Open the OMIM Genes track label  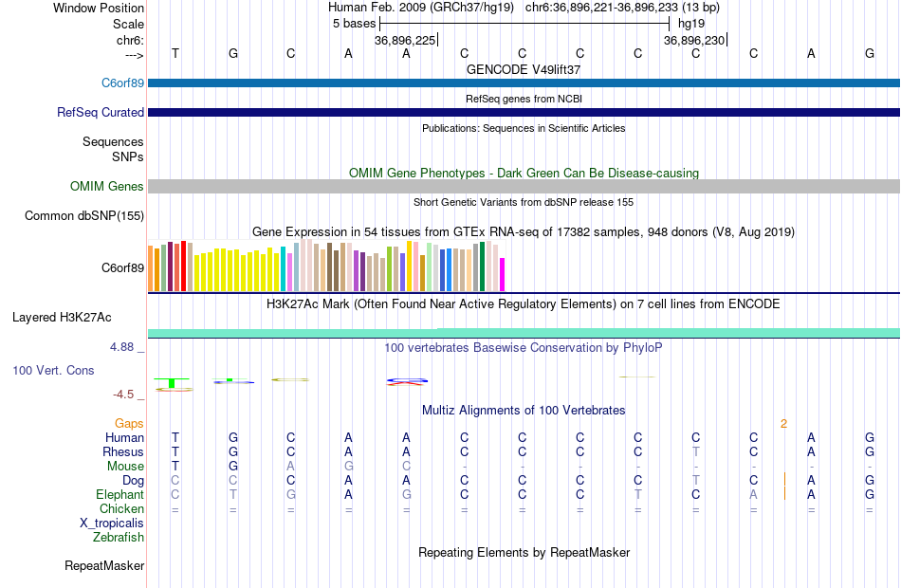107,186
